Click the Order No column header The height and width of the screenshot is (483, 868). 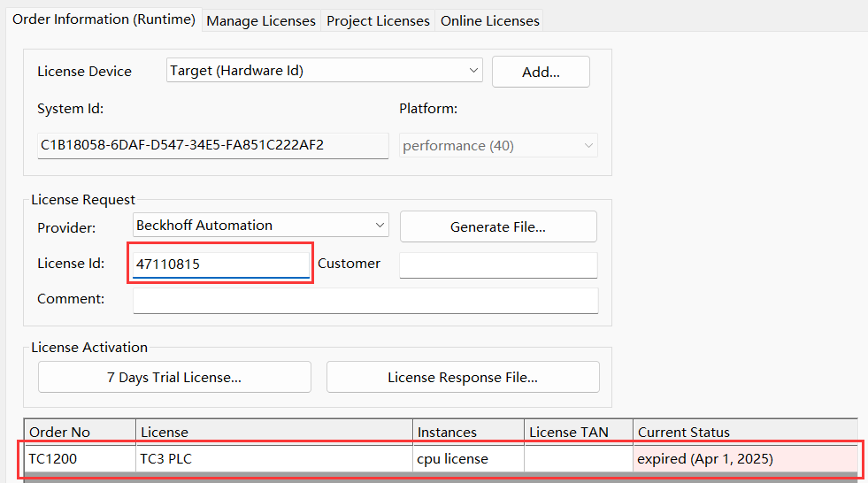[x=80, y=432]
